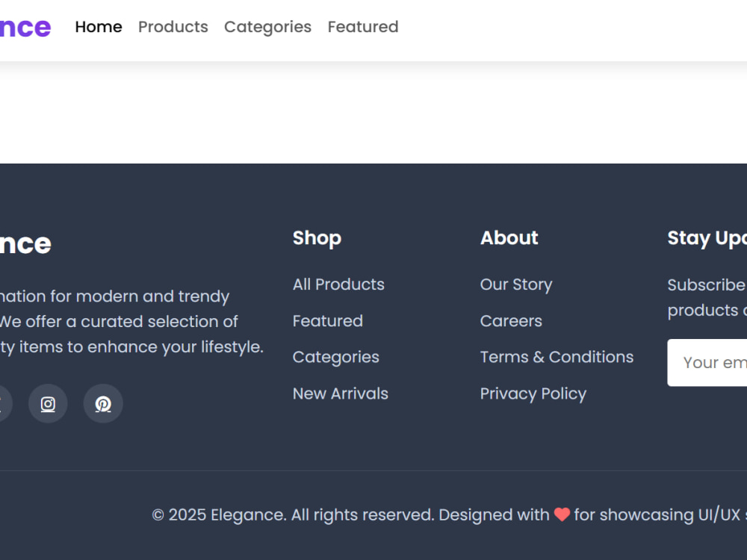
Task: Open the Our Story footer link
Action: [516, 284]
